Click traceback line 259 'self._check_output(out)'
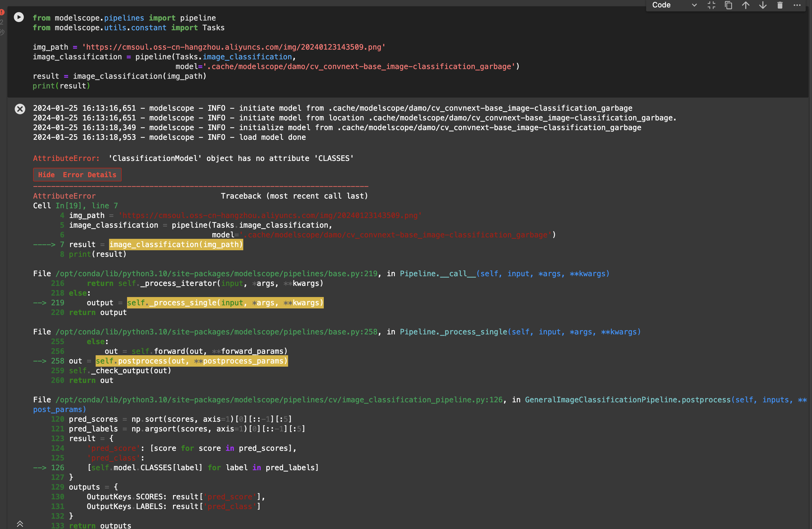 pyautogui.click(x=120, y=371)
